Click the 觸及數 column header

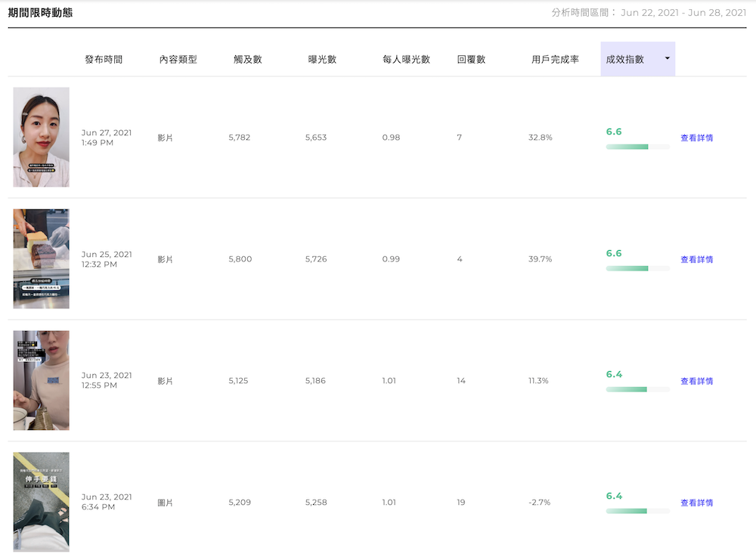[x=248, y=59]
